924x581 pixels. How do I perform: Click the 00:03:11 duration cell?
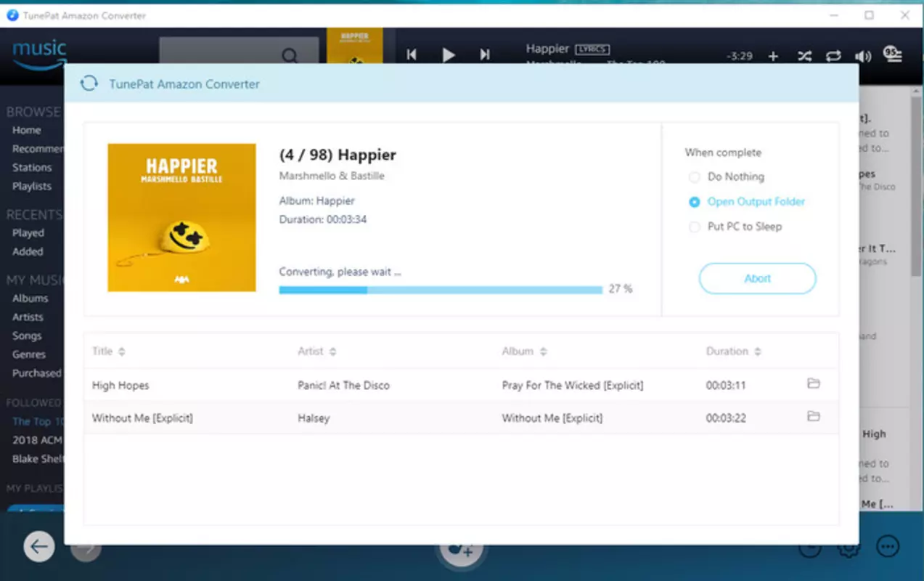click(x=726, y=385)
